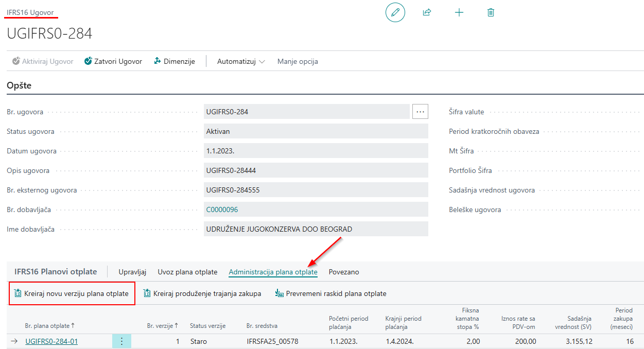
Task: Expand the Automatizuj dropdown
Action: (x=241, y=61)
